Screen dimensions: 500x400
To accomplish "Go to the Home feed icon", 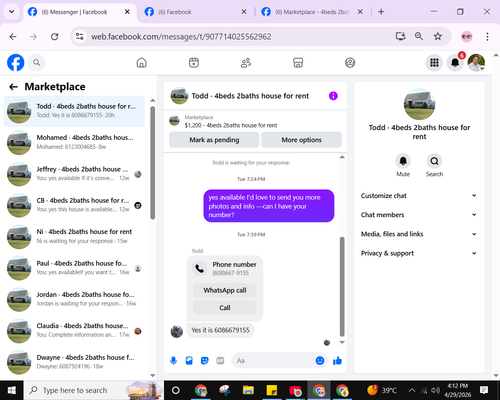I will point(142,63).
